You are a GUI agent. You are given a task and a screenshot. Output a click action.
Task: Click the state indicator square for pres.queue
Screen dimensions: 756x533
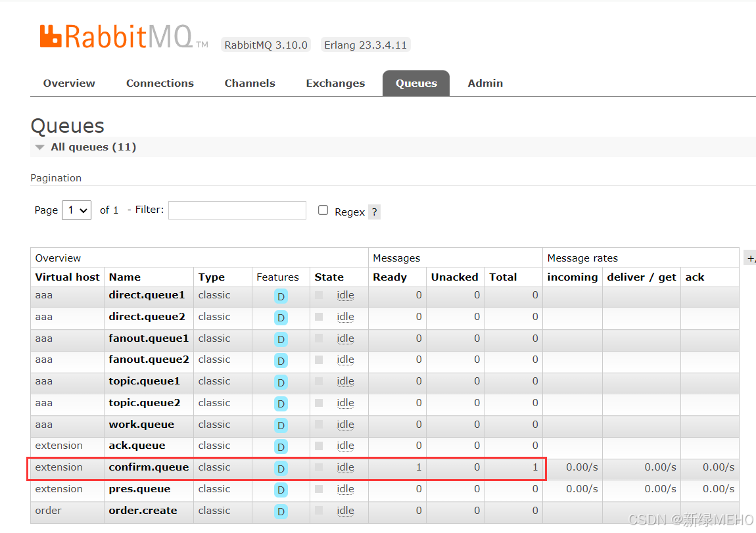pos(319,489)
